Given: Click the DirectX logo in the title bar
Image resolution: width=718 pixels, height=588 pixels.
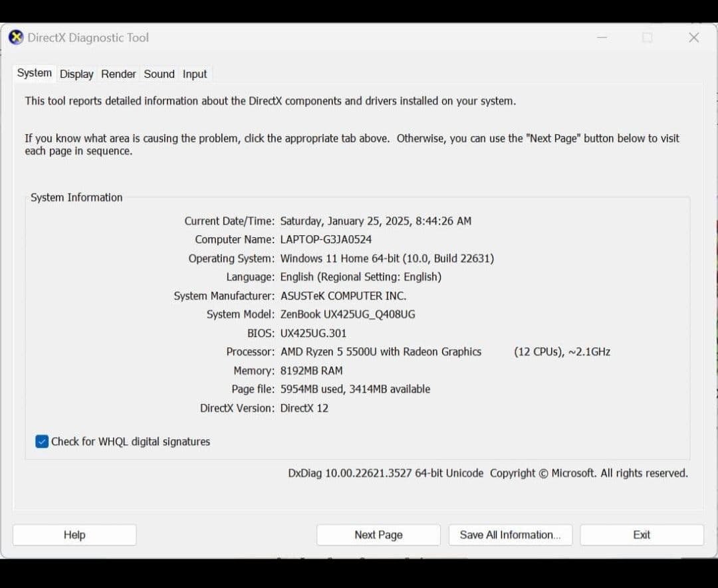Looking at the screenshot, I should click(16, 37).
